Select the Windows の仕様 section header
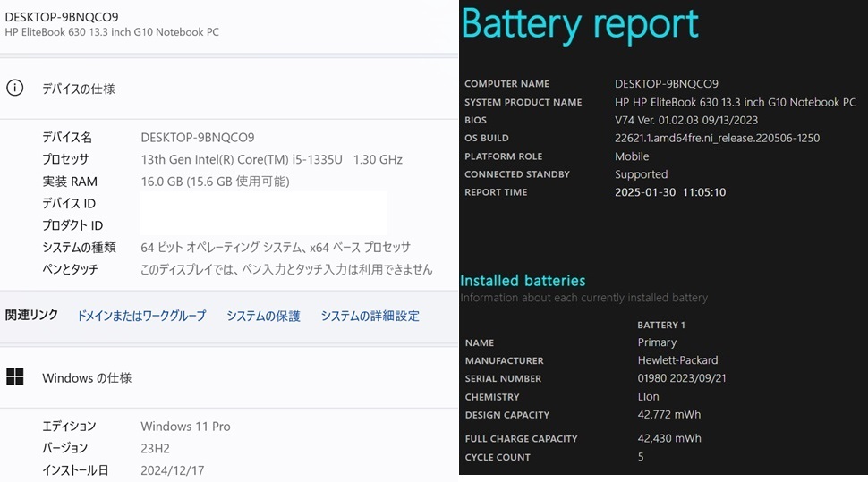 [87, 378]
